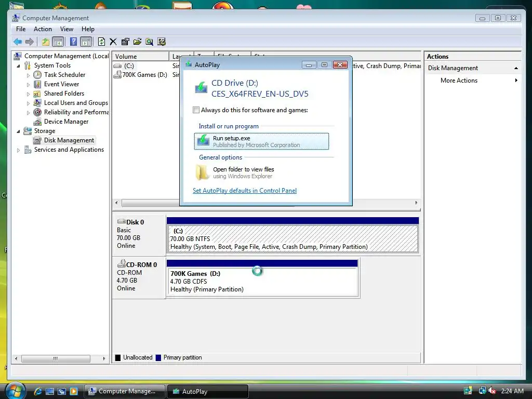Select the Event Viewer icon

[37, 84]
